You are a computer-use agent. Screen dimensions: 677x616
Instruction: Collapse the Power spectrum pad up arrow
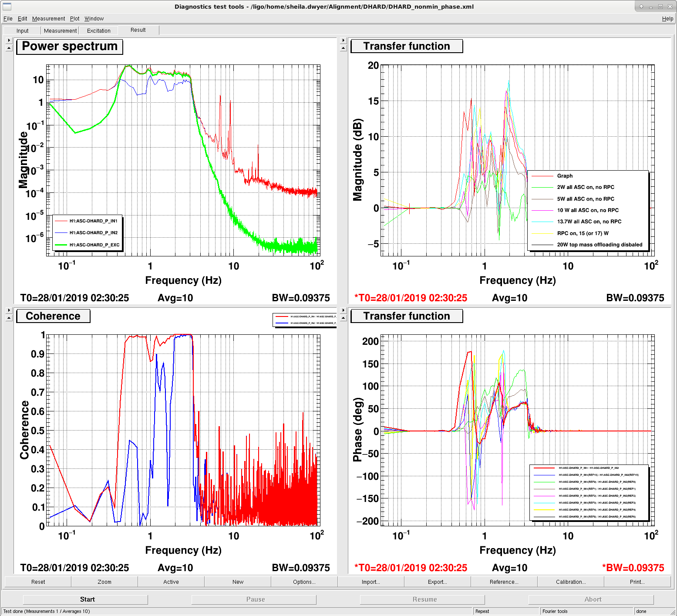(x=9, y=48)
